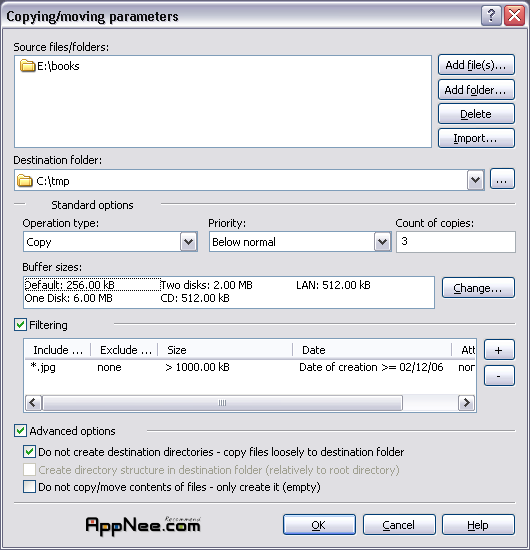530x550 pixels.
Task: Click the filter list horizontal scrollbar thumb
Action: 222,403
